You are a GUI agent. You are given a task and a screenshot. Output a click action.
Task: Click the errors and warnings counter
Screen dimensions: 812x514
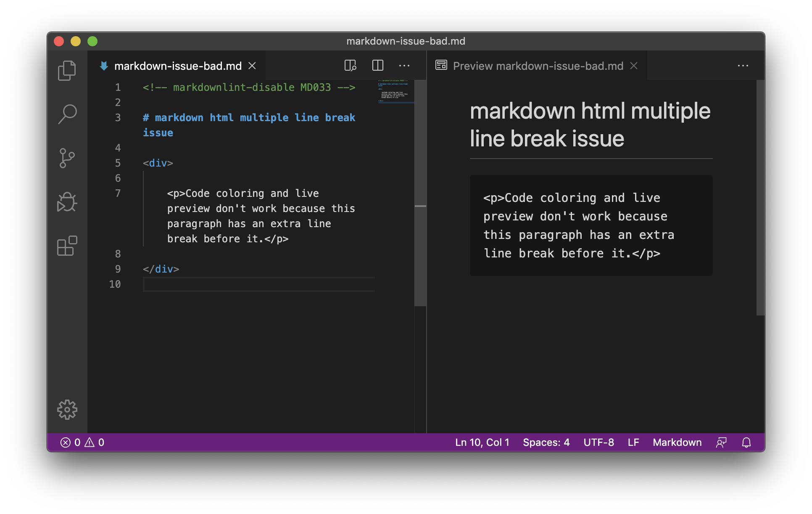click(83, 442)
